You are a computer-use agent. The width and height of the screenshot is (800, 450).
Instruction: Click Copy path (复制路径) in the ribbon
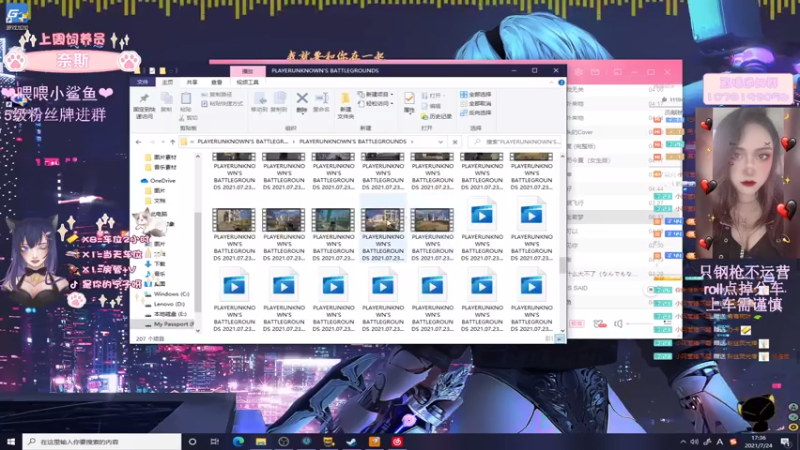(217, 94)
